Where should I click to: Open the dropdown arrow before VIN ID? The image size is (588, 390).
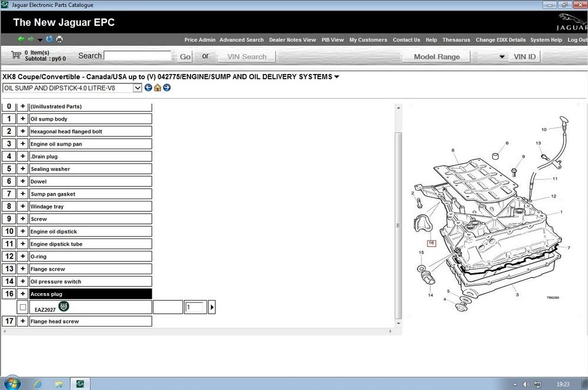pos(502,57)
